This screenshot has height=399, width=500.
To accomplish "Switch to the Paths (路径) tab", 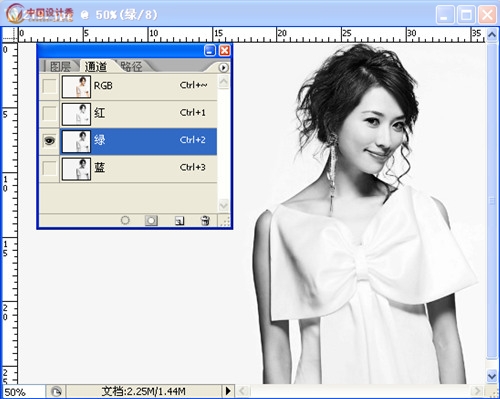I will click(x=132, y=67).
